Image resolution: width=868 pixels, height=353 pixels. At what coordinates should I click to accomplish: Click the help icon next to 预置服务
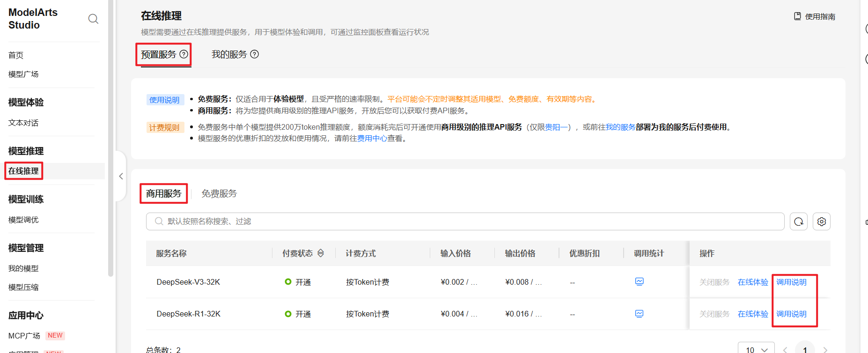184,54
